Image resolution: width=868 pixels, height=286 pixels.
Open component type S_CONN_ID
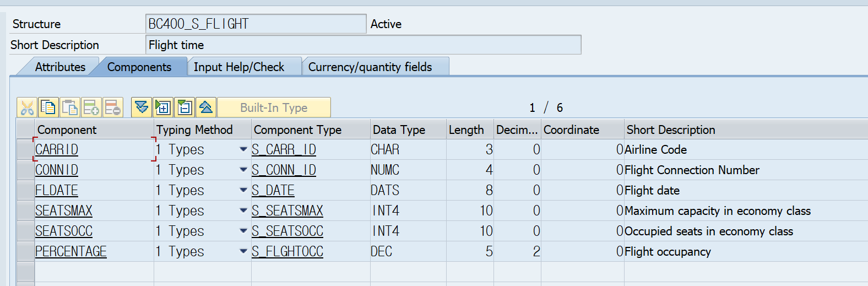point(284,170)
